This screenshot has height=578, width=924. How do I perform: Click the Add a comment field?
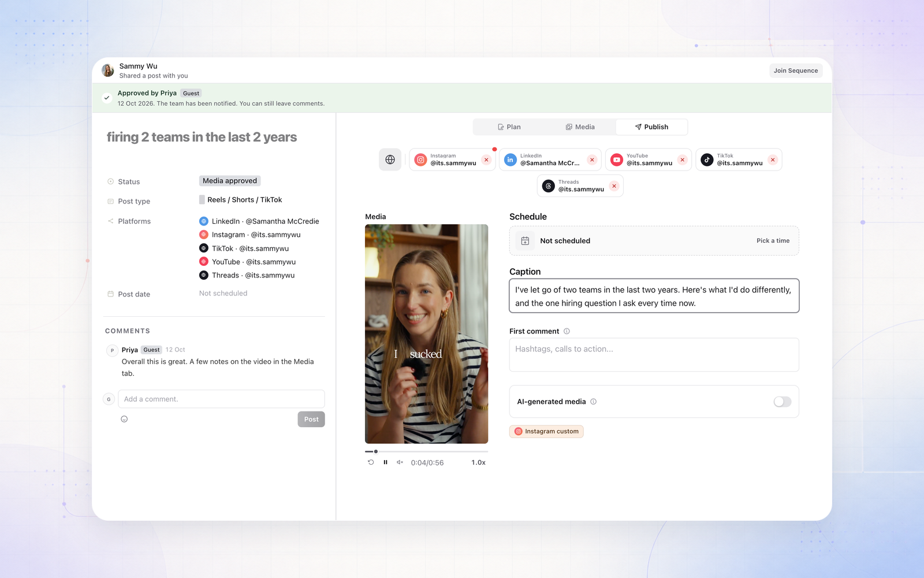[221, 399]
